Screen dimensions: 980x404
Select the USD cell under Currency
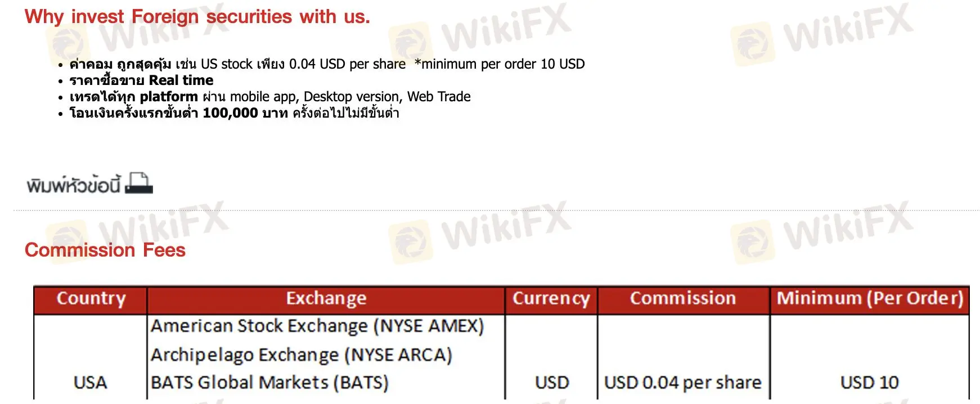(552, 383)
